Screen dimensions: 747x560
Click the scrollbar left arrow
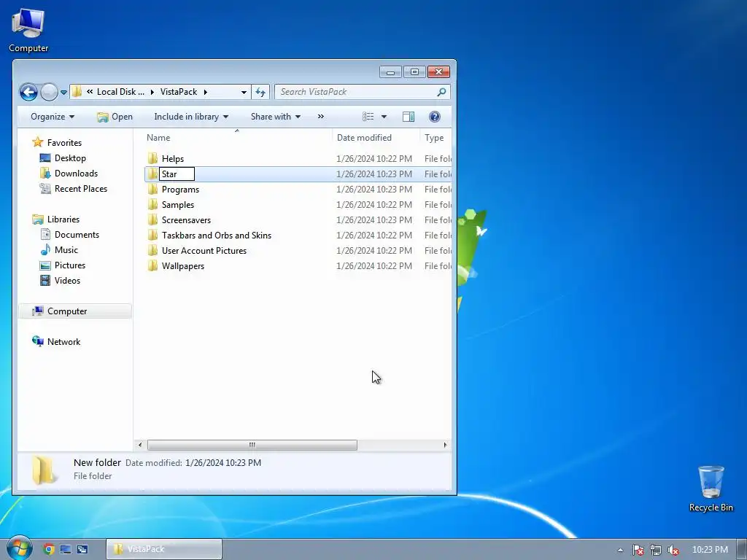pyautogui.click(x=139, y=445)
